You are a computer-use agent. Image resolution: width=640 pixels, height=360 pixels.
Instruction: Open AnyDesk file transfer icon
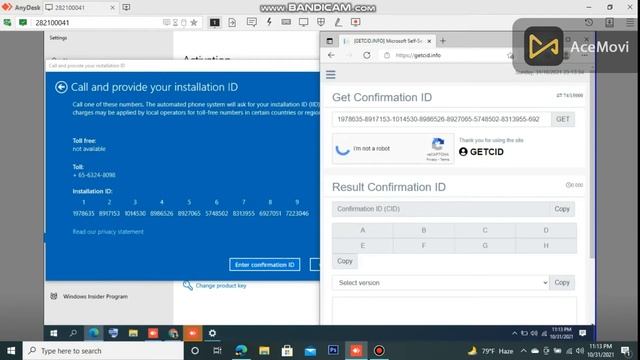coord(232,22)
